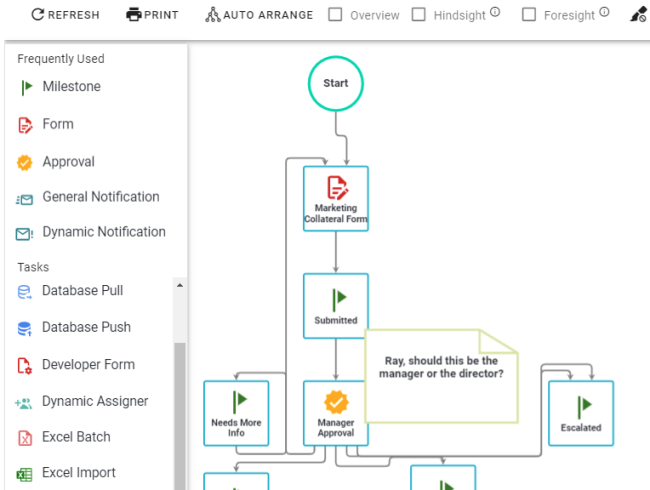Screen dimensions: 650x490
Task: Click the Approval label in Frequently Used
Action: pyautogui.click(x=68, y=162)
